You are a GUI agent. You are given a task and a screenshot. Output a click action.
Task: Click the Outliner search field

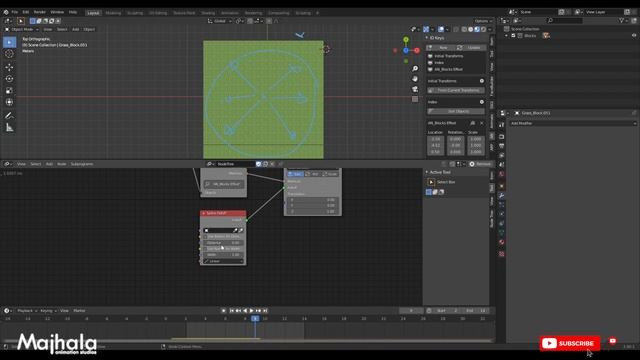(564, 20)
